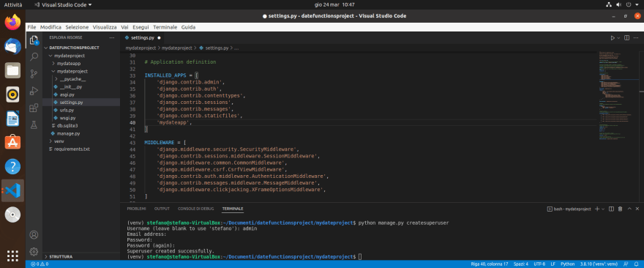
Task: Open the Explorer view in activity bar
Action: click(x=34, y=40)
